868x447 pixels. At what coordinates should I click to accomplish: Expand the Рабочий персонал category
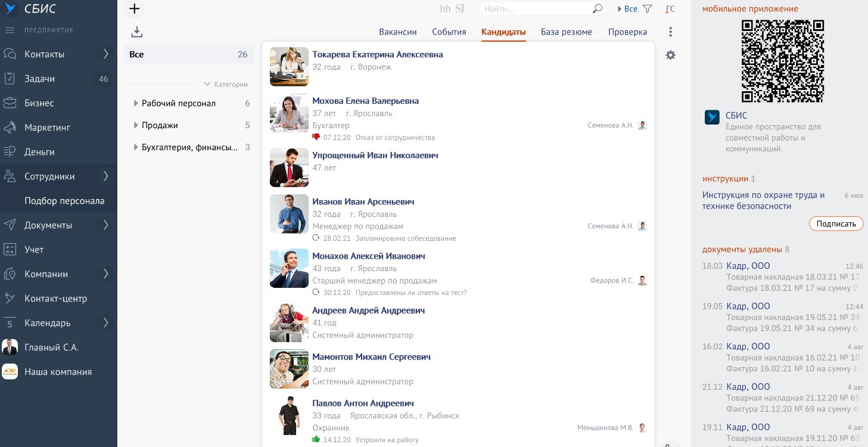point(136,104)
